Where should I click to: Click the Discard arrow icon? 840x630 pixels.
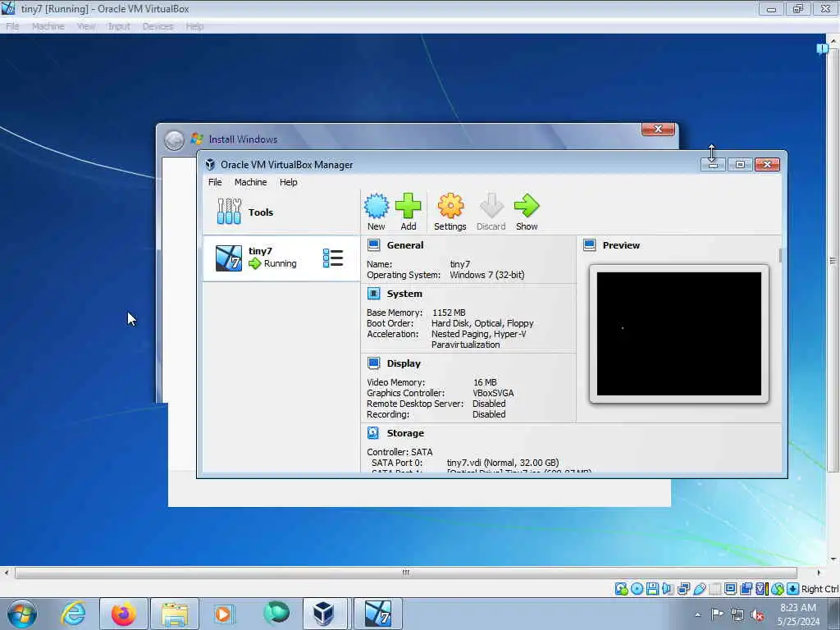point(491,206)
